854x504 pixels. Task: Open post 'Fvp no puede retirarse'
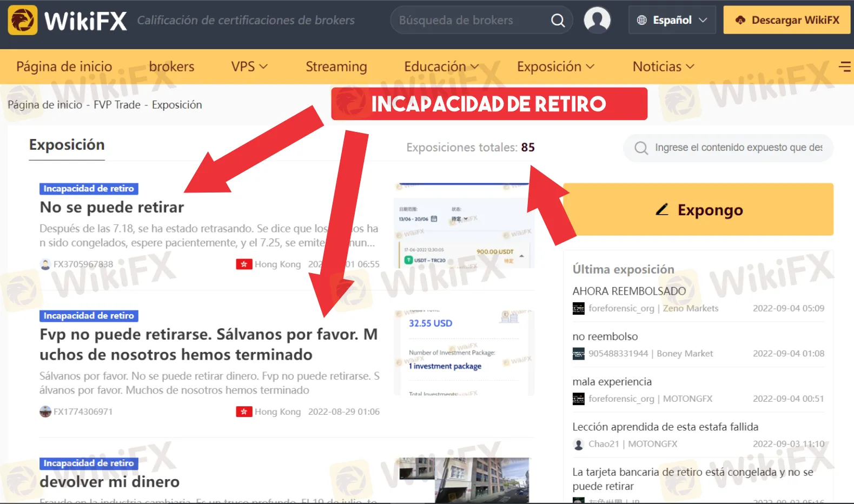pos(209,344)
